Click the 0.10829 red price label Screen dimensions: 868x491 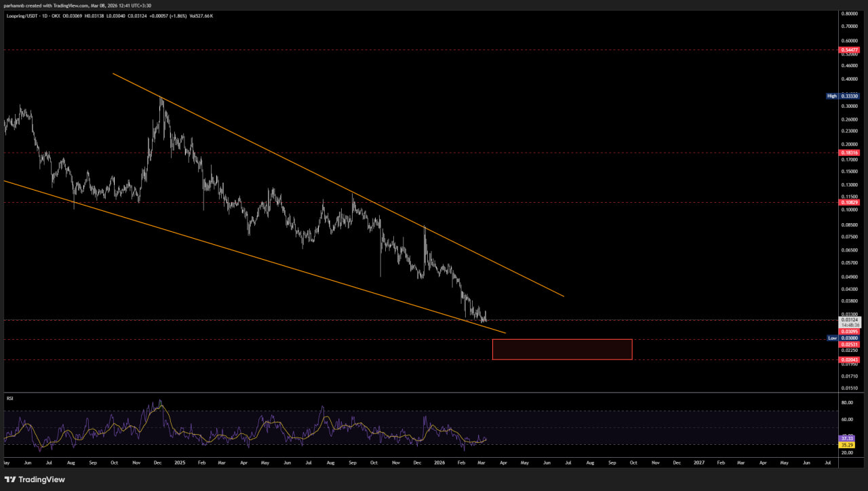(x=850, y=203)
